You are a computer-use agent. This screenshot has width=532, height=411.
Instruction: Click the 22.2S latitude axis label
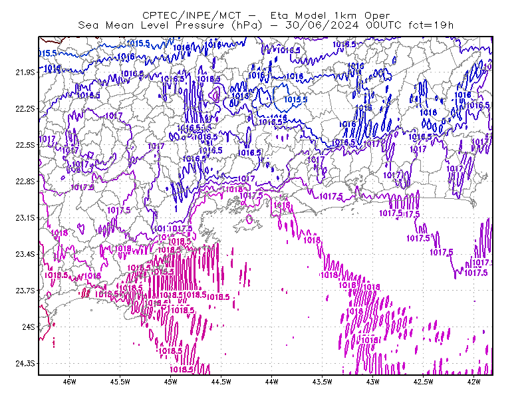(x=25, y=108)
